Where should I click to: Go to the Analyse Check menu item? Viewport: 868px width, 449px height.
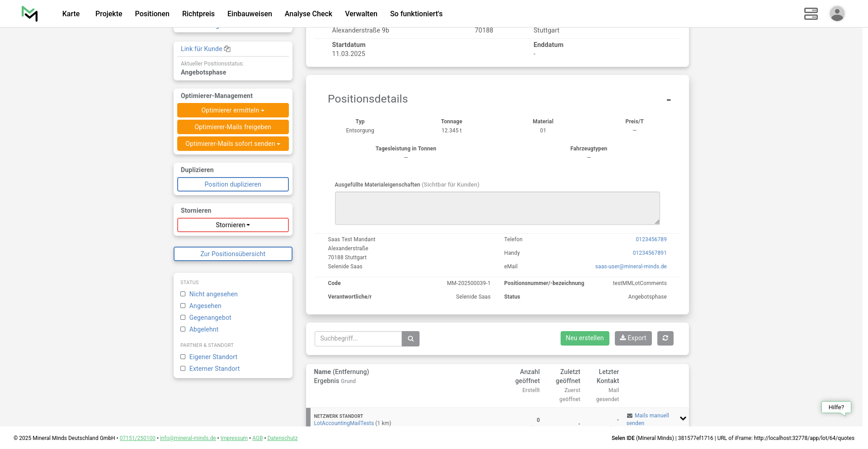coord(308,14)
